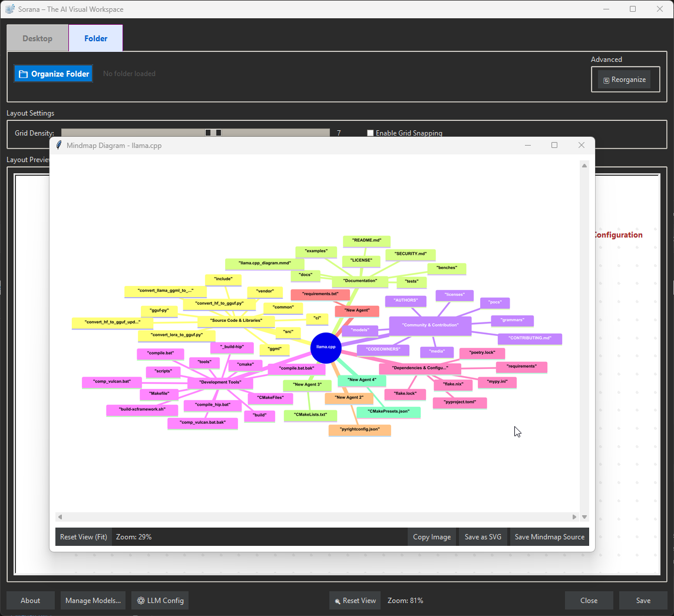Click the Mindmap Diagram window title bar icon
This screenshot has width=674, height=616.
point(58,145)
